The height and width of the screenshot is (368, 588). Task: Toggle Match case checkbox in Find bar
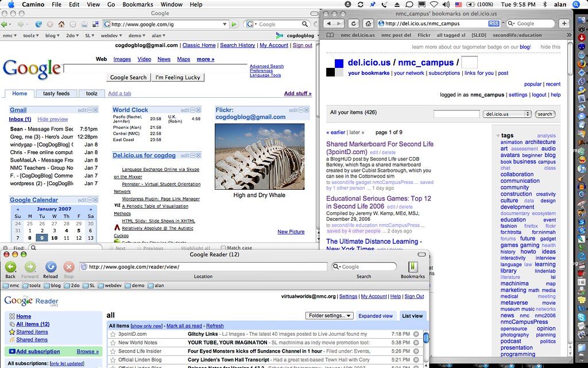tap(223, 248)
